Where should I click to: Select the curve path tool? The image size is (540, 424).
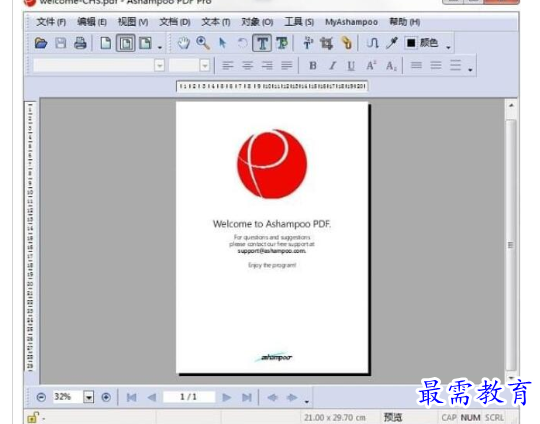[372, 43]
